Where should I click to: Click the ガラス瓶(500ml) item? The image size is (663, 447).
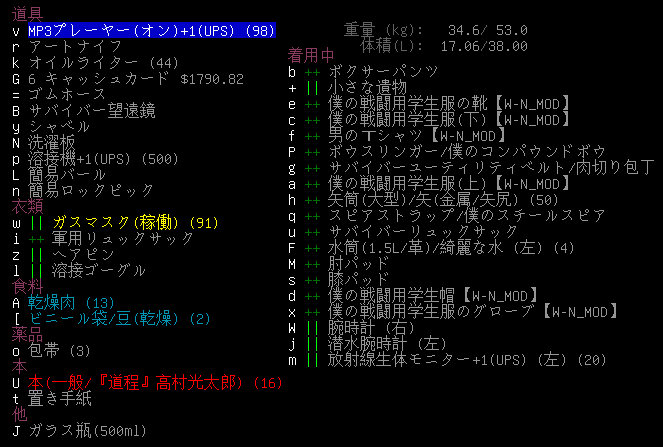(87, 430)
